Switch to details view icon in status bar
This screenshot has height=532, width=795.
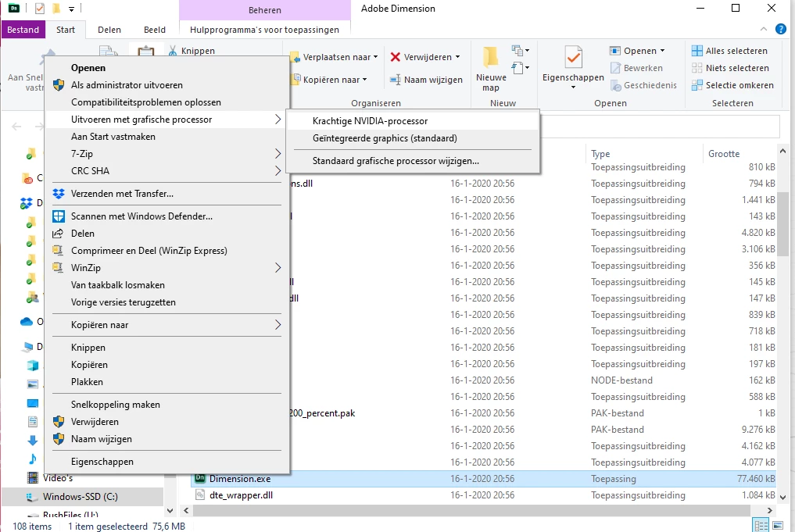click(x=761, y=526)
